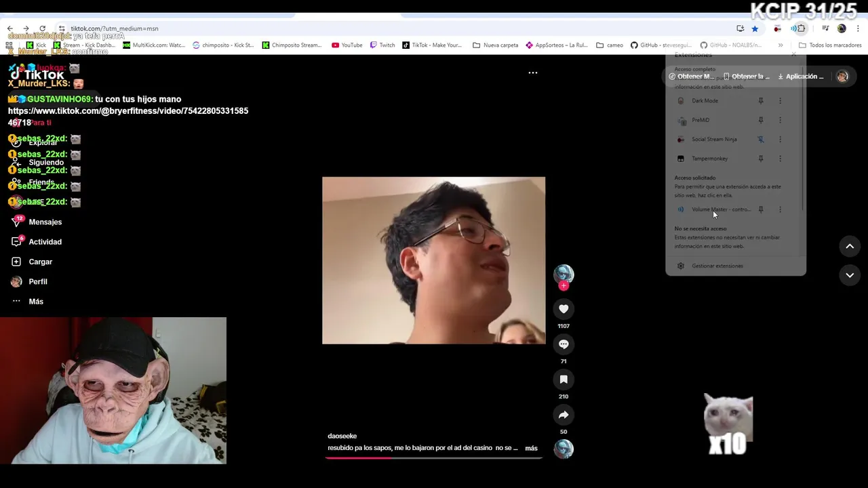This screenshot has width=868, height=488.
Task: Open site information icon in address bar
Action: coord(62,28)
